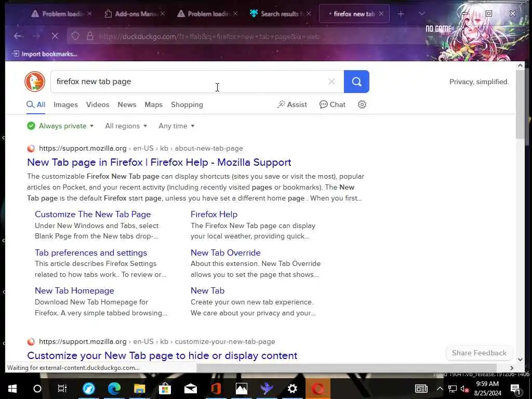The height and width of the screenshot is (399, 532).
Task: Open the Mail app from taskbar
Action: (x=191, y=389)
